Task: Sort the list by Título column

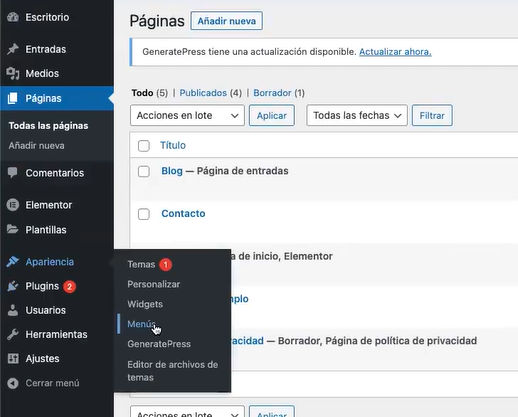Action: 173,145
